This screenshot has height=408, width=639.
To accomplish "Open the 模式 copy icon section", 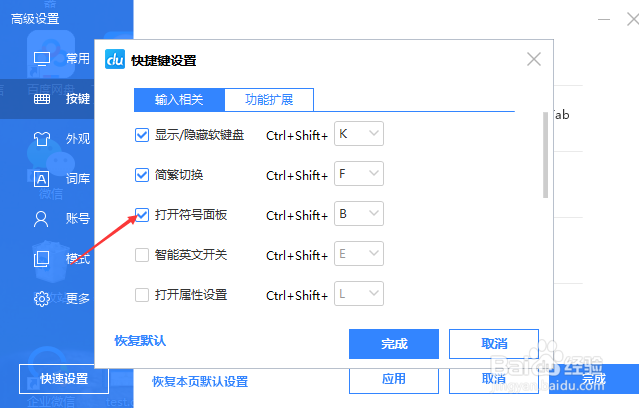I will tap(42, 259).
